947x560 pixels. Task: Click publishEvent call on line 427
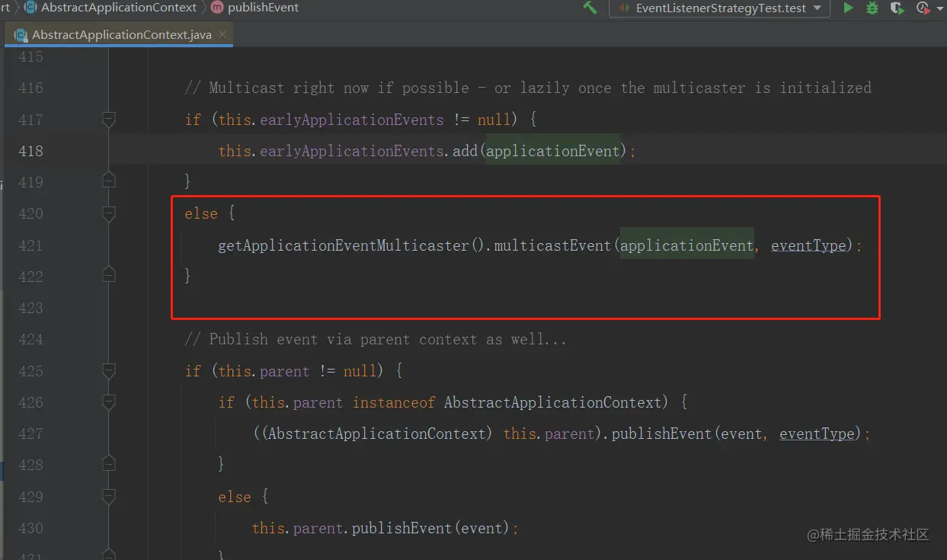point(661,434)
